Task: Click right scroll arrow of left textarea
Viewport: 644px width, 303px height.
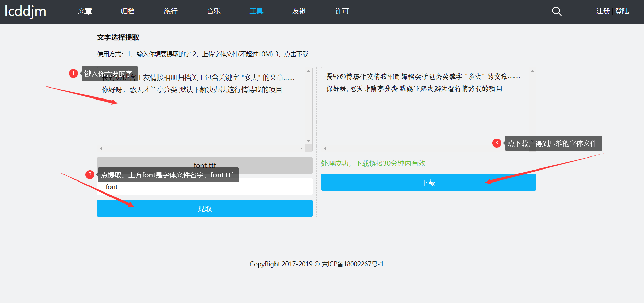Action: click(x=301, y=149)
